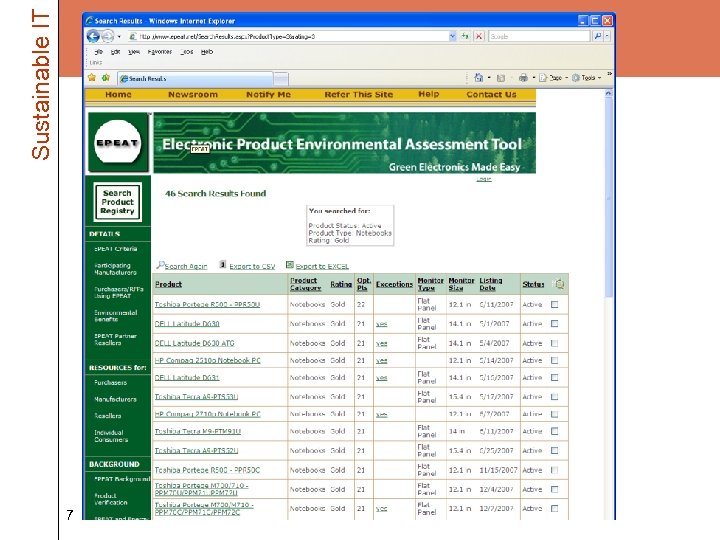This screenshot has height=540, width=720.
Task: Open the Print dropdown arrow
Action: [x=534, y=78]
